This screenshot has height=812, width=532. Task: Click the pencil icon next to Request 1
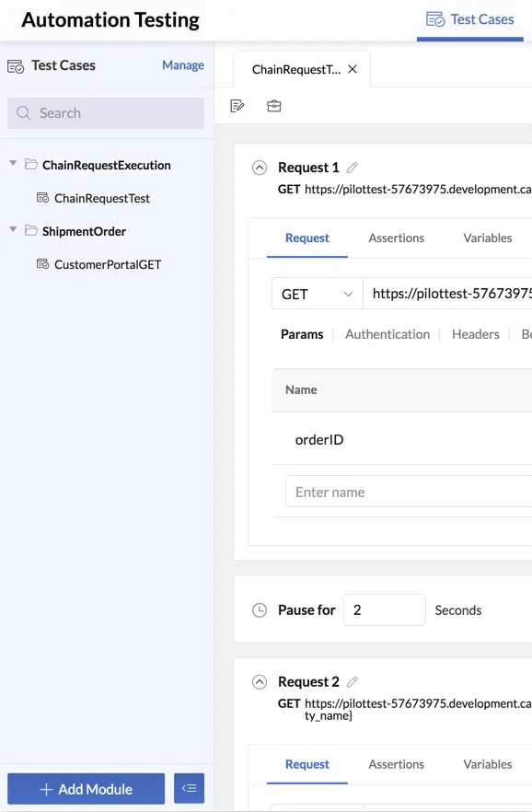pyautogui.click(x=353, y=168)
